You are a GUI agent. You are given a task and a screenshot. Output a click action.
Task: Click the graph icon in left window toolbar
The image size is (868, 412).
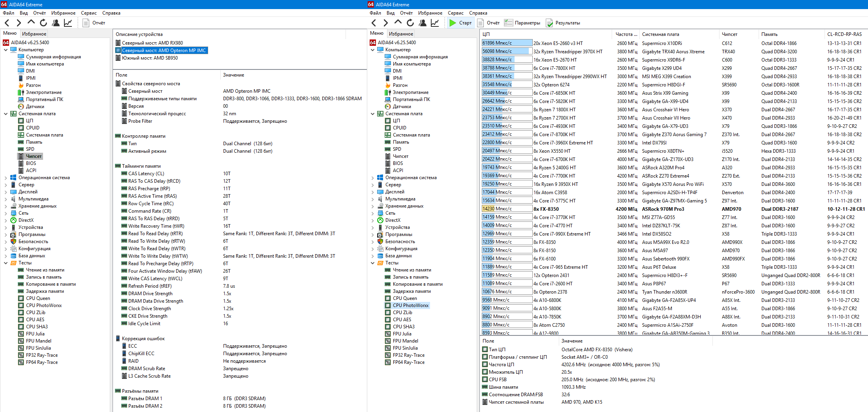click(68, 23)
